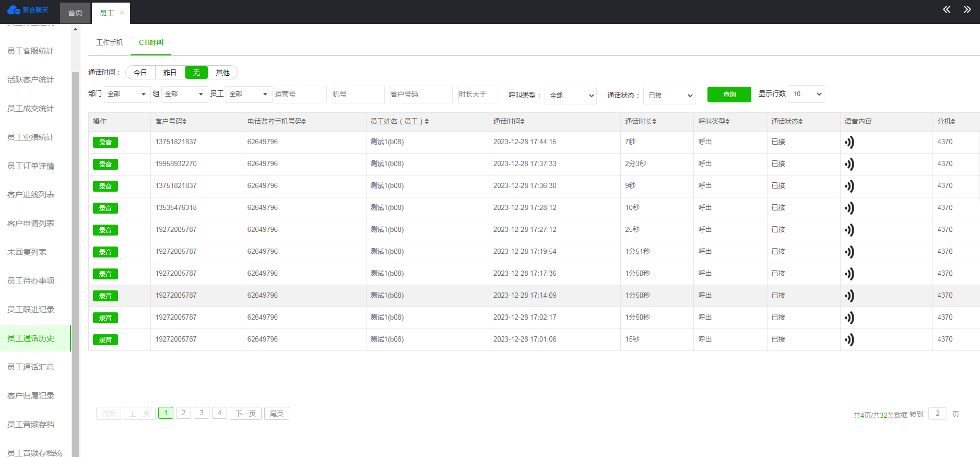Select the 今日 call time filter
The width and height of the screenshot is (980, 457).
click(140, 73)
